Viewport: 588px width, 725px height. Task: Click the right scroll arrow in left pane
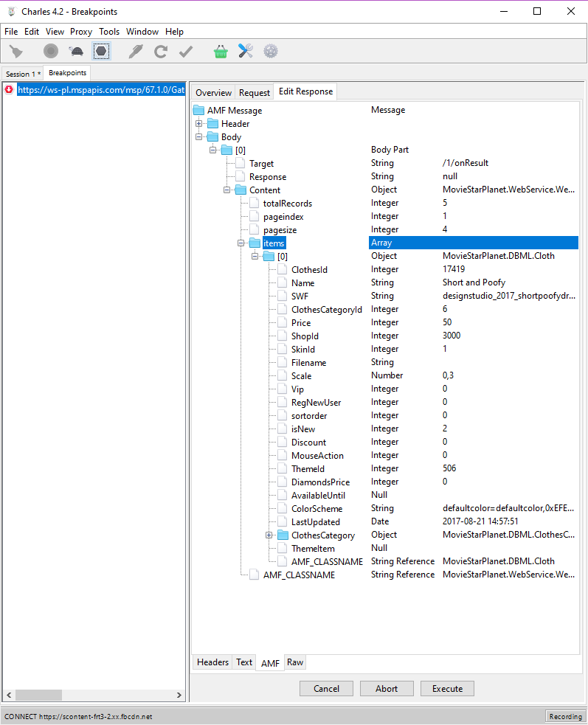pos(179,695)
